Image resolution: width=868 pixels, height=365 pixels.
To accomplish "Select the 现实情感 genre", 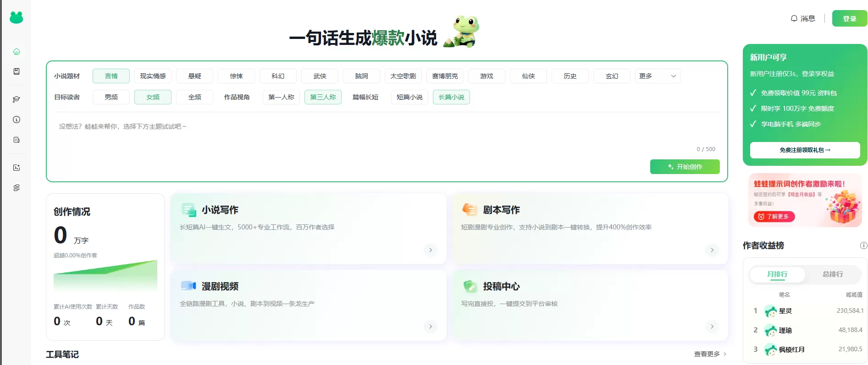I will pos(153,76).
